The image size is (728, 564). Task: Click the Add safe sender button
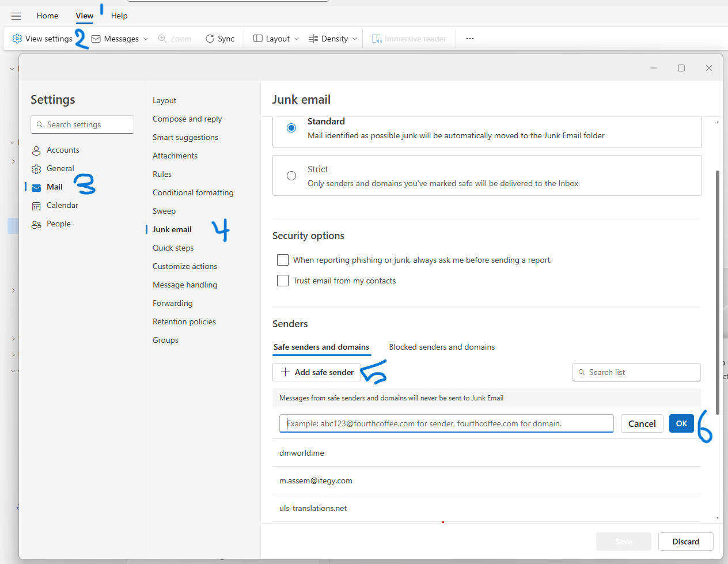(x=316, y=372)
